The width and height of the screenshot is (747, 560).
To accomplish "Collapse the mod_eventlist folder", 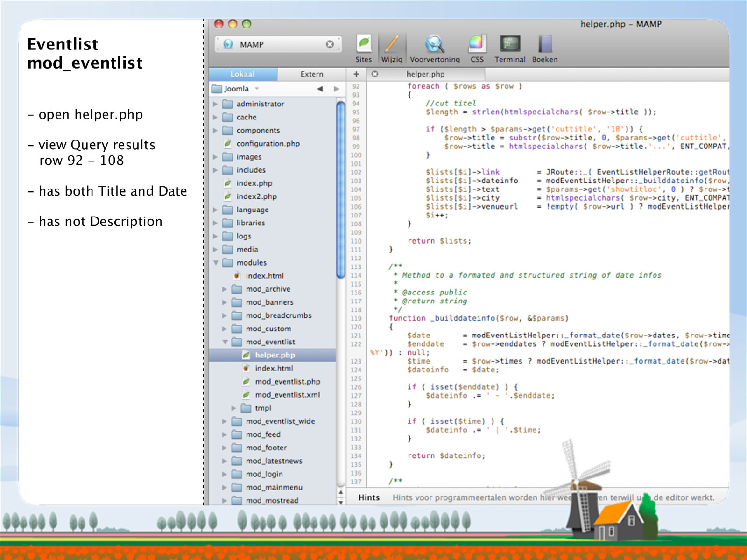I will tap(225, 342).
